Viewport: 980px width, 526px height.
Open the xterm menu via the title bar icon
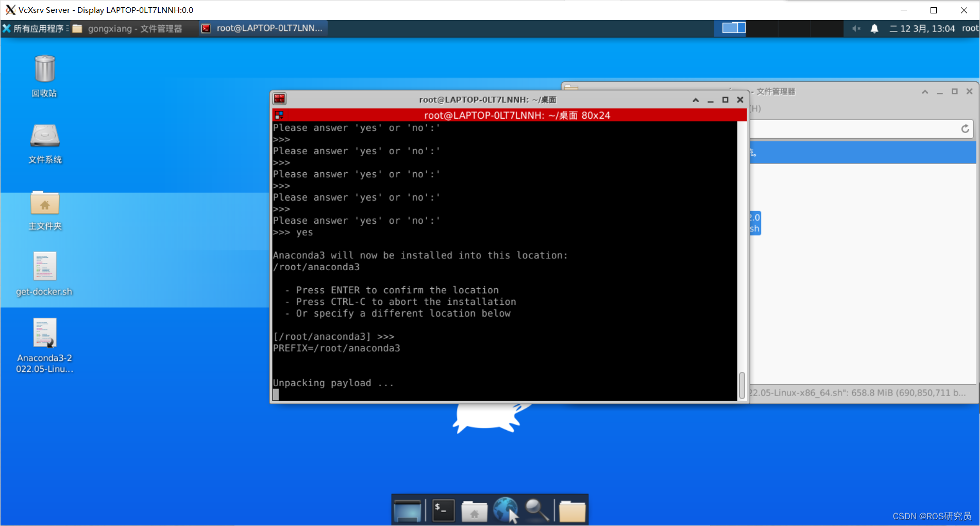pyautogui.click(x=279, y=98)
